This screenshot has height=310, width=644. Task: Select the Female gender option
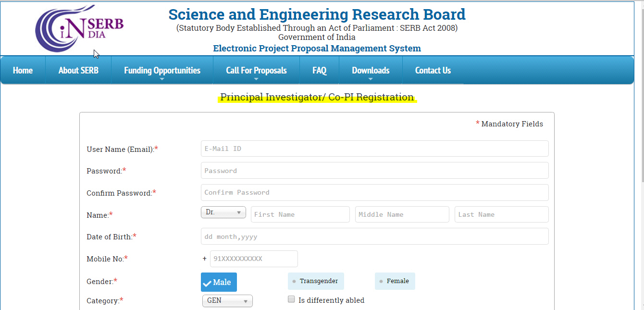point(395,281)
